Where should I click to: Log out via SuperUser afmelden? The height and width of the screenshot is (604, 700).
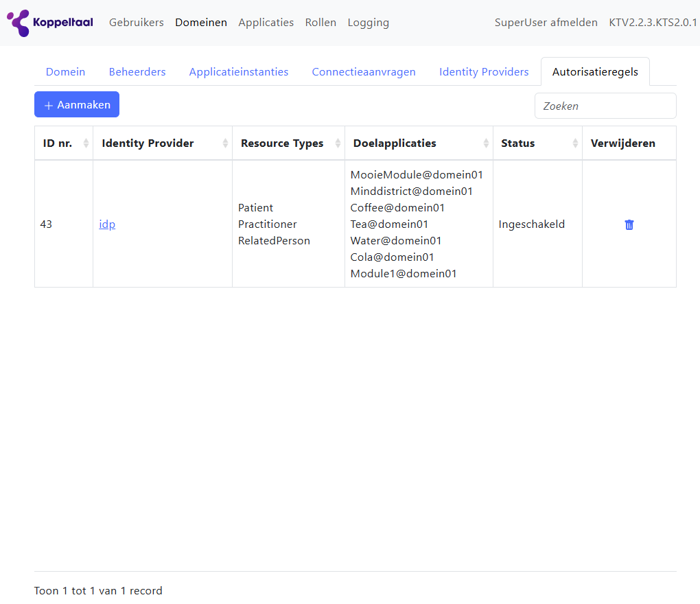coord(546,23)
